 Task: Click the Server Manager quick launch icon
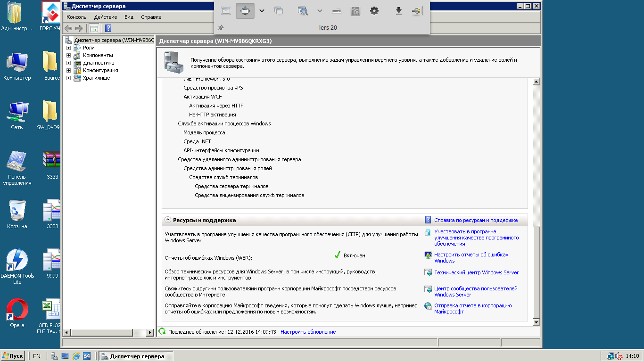pyautogui.click(x=54, y=356)
